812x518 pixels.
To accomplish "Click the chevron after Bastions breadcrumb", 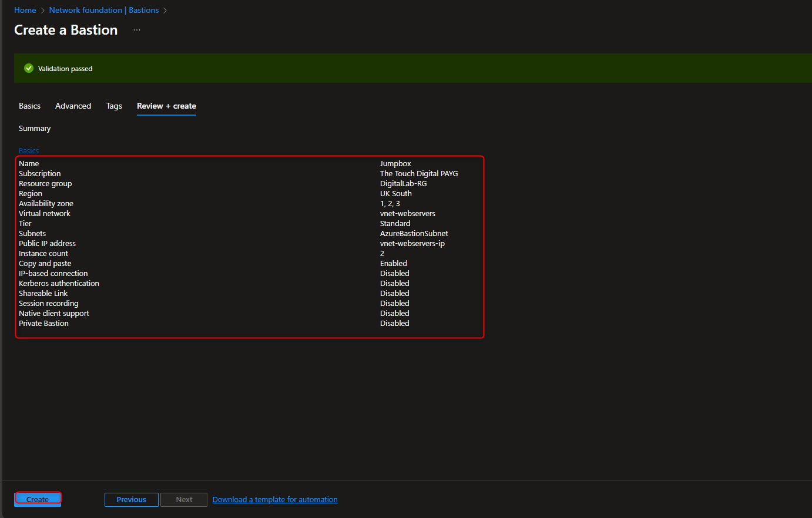I will click(x=165, y=10).
